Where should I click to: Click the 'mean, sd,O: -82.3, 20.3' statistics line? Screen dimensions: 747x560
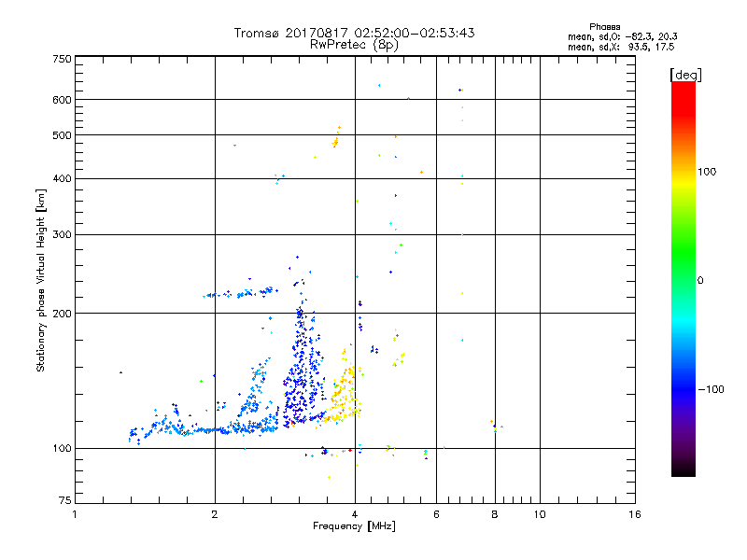622,36
